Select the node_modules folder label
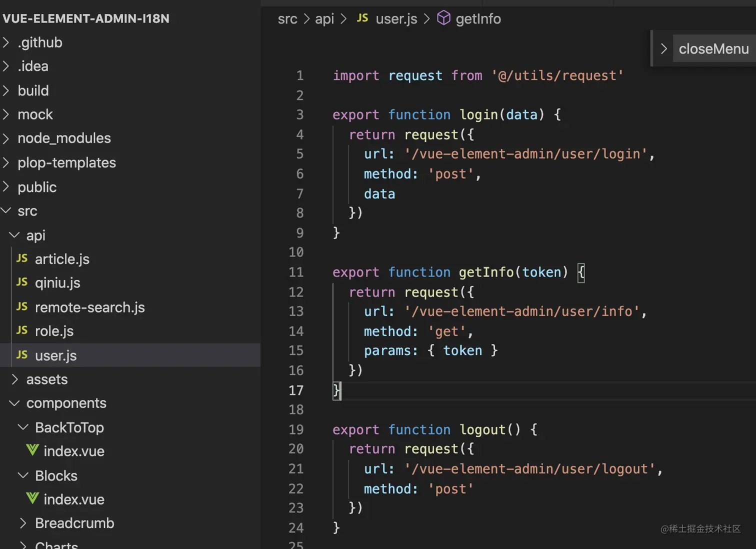 coord(64,138)
